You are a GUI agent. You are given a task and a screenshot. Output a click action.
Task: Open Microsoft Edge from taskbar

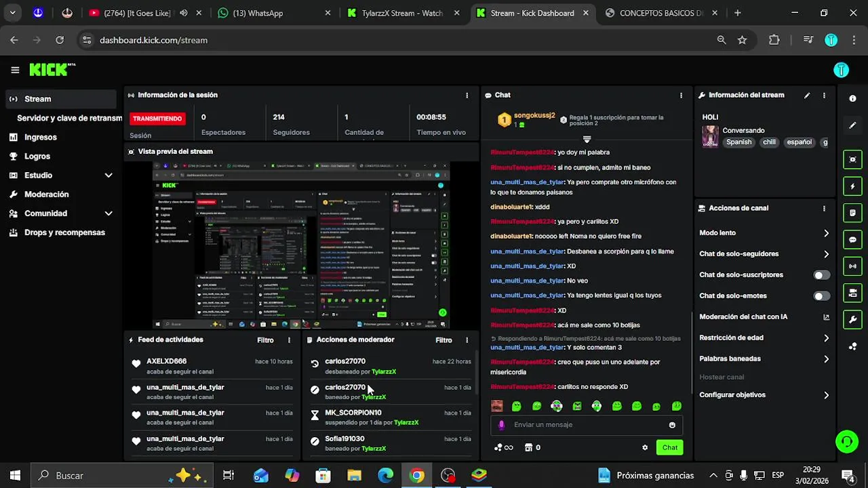[385, 476]
